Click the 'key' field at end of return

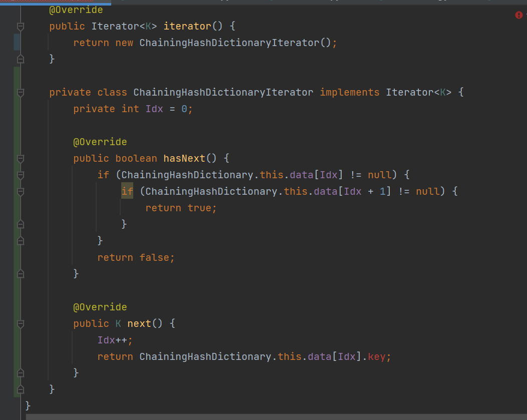tap(377, 357)
